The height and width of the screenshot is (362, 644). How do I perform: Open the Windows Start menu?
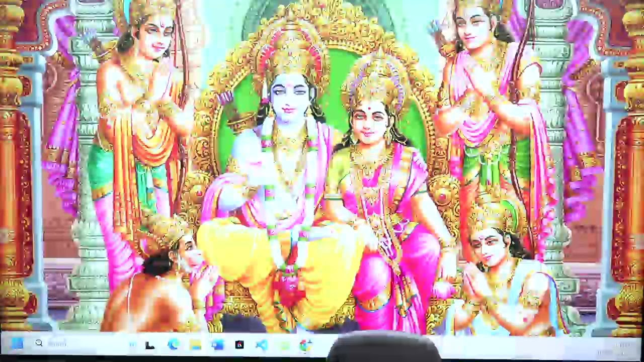(x=17, y=343)
